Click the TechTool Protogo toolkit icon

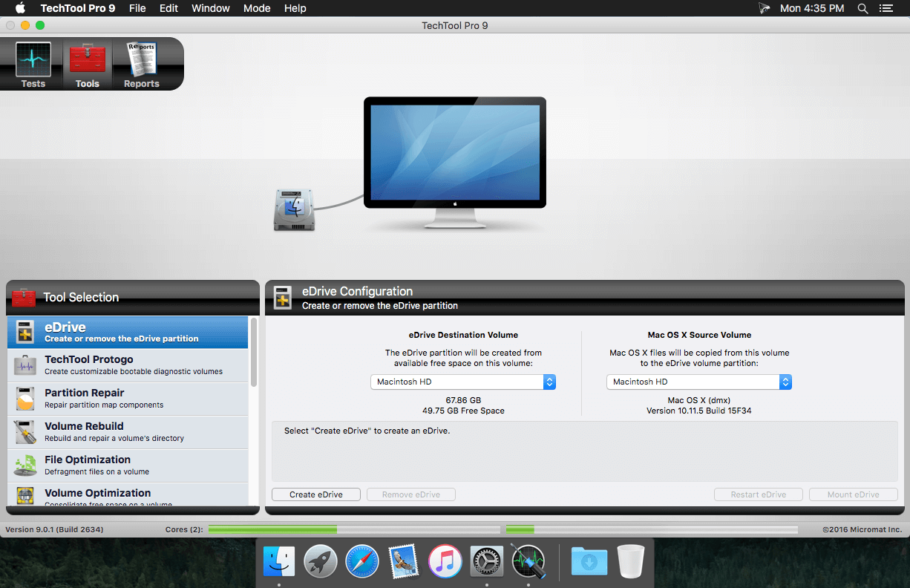tap(25, 366)
